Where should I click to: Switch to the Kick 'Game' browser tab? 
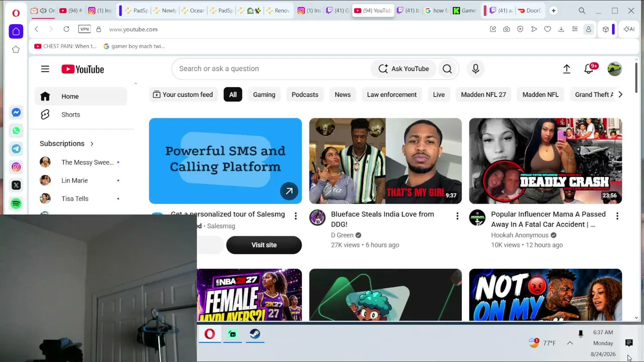464,11
